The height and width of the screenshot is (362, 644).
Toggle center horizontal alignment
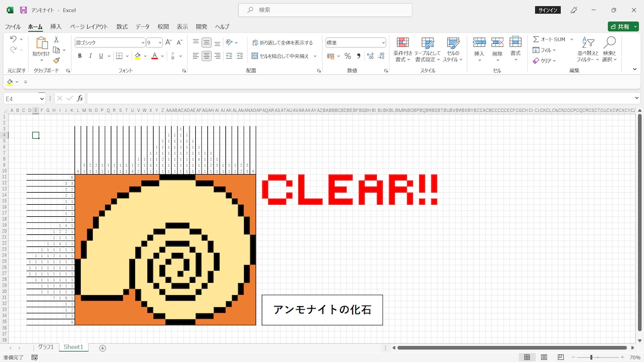pos(206,56)
